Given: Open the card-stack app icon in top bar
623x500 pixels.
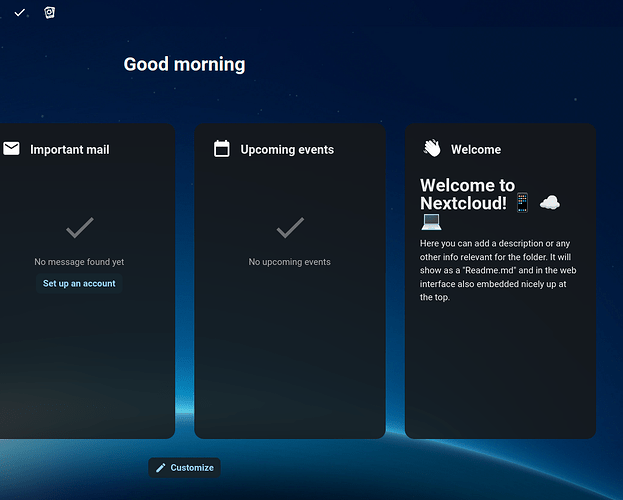Looking at the screenshot, I should [50, 13].
